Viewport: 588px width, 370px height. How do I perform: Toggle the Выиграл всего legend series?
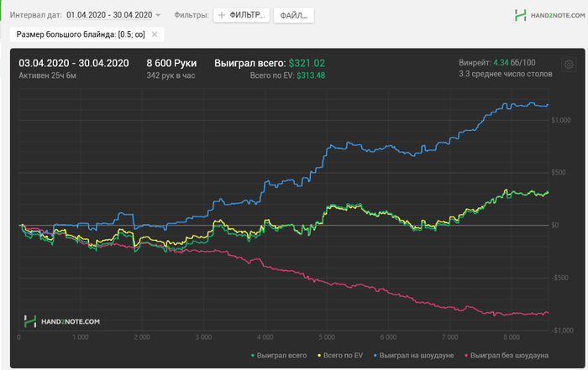pyautogui.click(x=279, y=356)
